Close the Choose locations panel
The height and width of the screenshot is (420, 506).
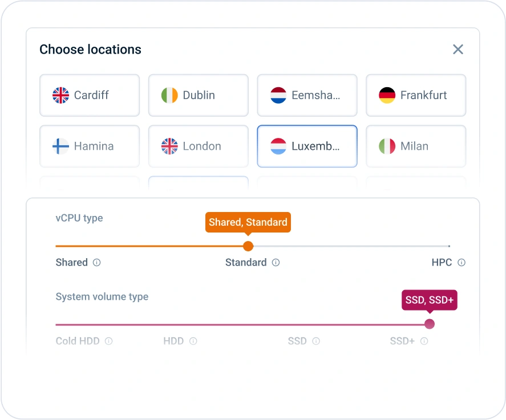click(458, 50)
